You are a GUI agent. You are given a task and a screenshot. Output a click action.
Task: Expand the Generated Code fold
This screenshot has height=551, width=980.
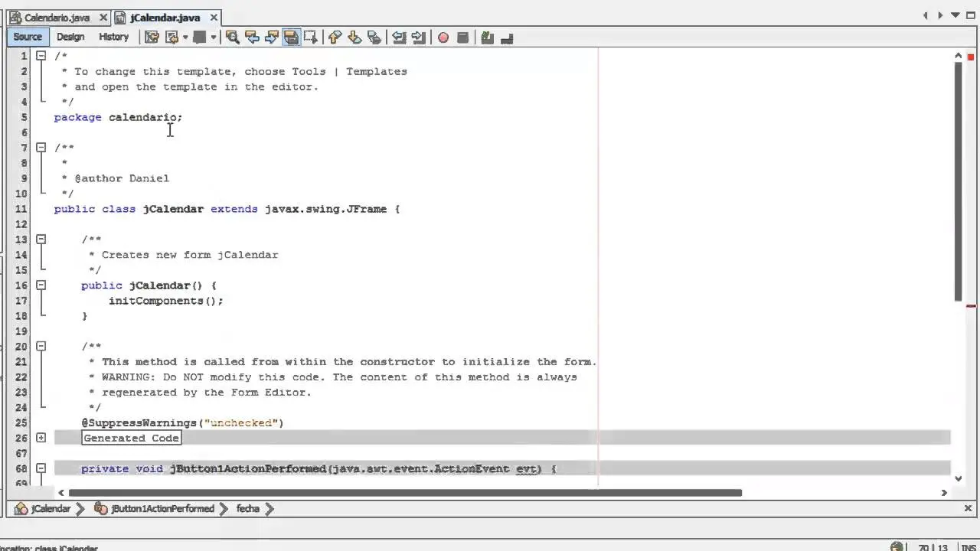(41, 438)
